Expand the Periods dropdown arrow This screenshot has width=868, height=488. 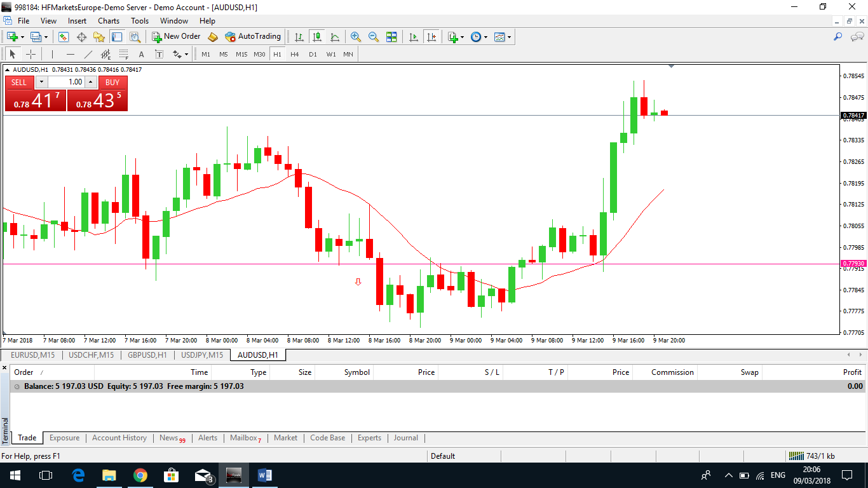pos(486,37)
